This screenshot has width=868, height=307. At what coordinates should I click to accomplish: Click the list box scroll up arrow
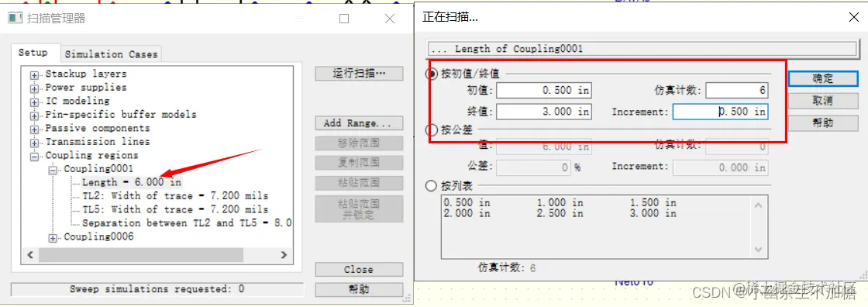click(x=759, y=205)
